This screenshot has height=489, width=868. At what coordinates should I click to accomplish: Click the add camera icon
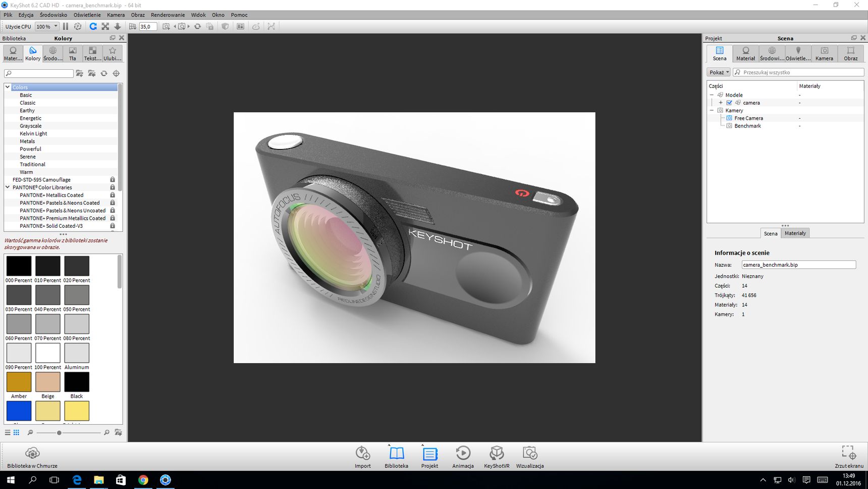[166, 26]
